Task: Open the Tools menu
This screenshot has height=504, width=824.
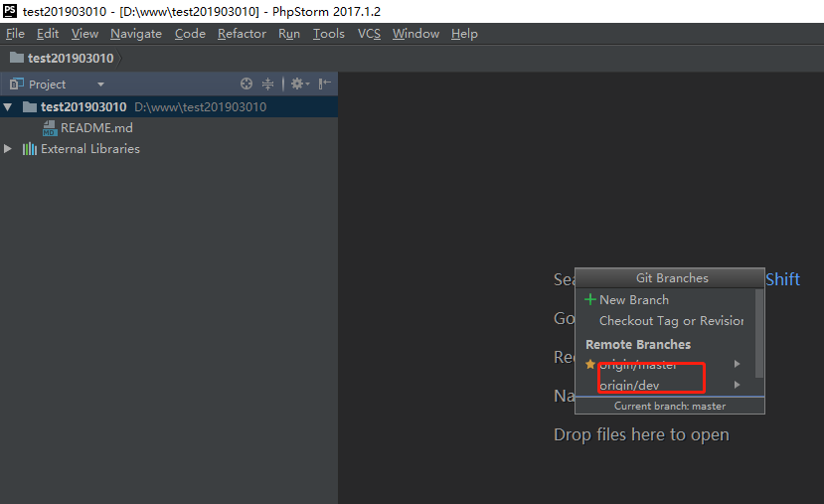Action: point(328,34)
